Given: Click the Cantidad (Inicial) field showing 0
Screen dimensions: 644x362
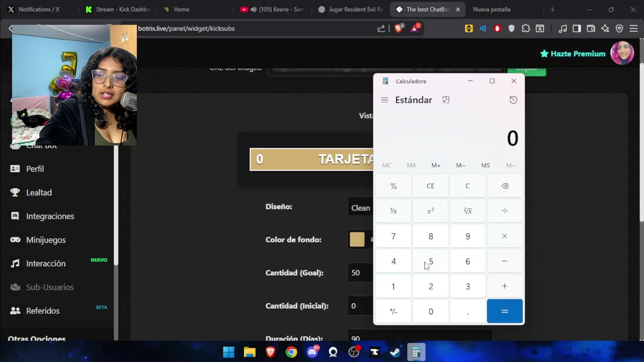Looking at the screenshot, I should (x=360, y=306).
